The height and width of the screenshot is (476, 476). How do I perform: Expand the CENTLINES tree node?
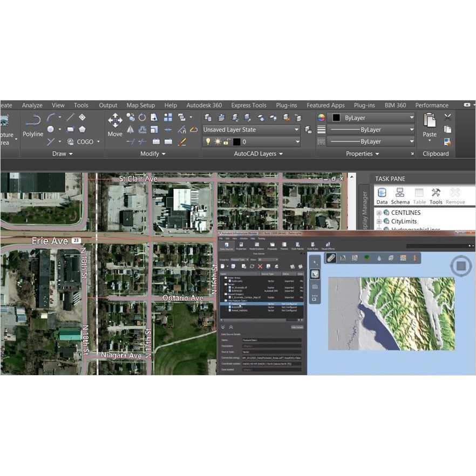click(379, 213)
